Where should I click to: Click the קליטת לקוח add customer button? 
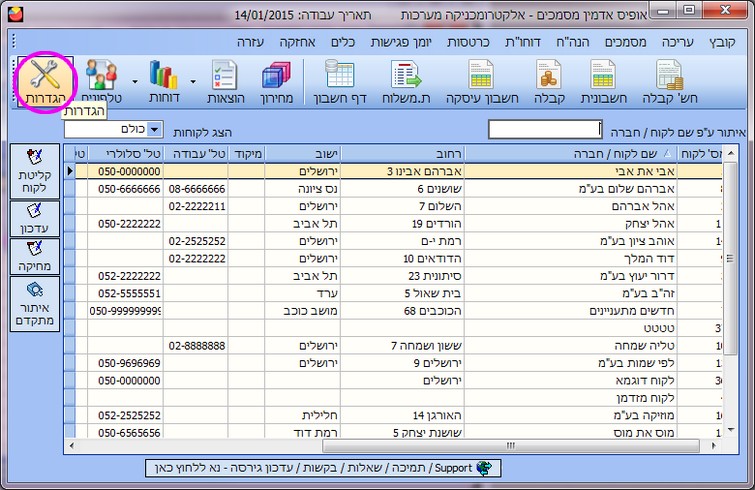coord(35,171)
